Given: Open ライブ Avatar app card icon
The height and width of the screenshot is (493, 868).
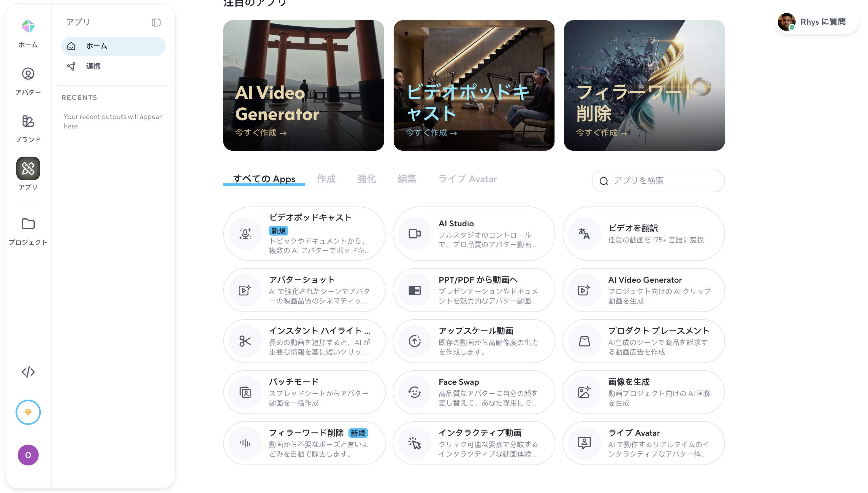Looking at the screenshot, I should pyautogui.click(x=584, y=443).
